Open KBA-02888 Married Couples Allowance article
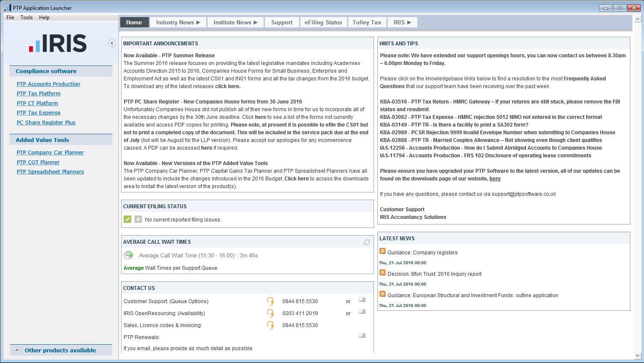Screen dimensions: 644x363 click(x=491, y=140)
